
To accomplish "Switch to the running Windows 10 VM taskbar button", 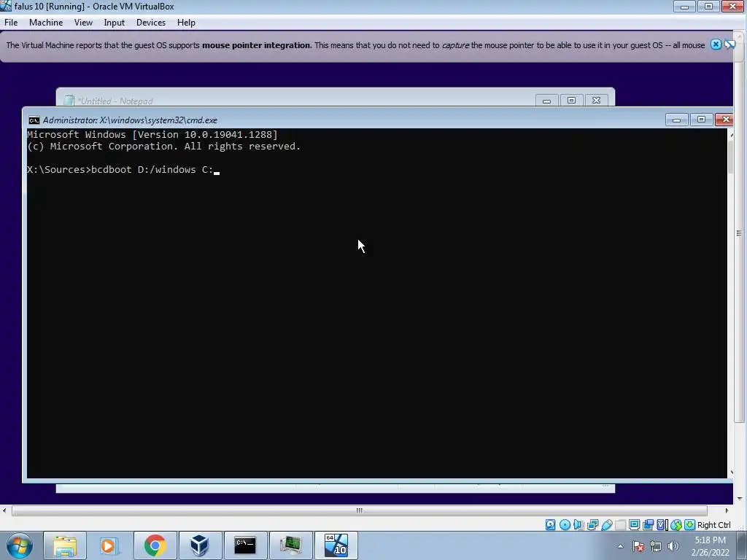I will [x=336, y=545].
